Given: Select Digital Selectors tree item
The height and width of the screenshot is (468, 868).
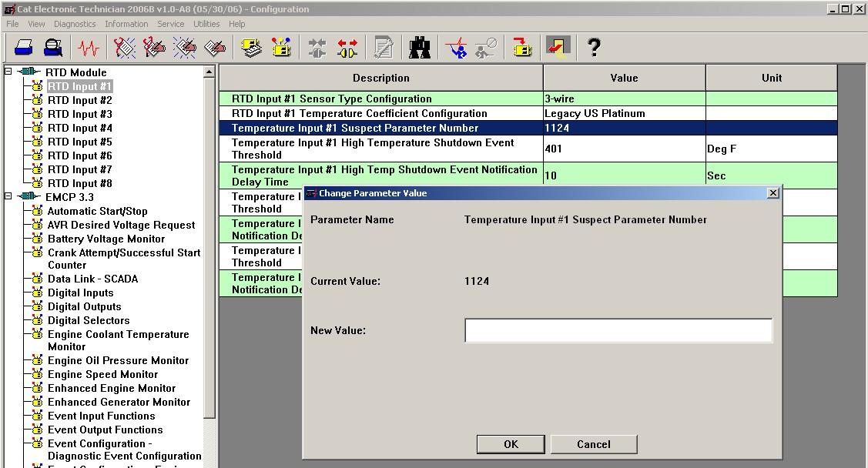Looking at the screenshot, I should (89, 320).
